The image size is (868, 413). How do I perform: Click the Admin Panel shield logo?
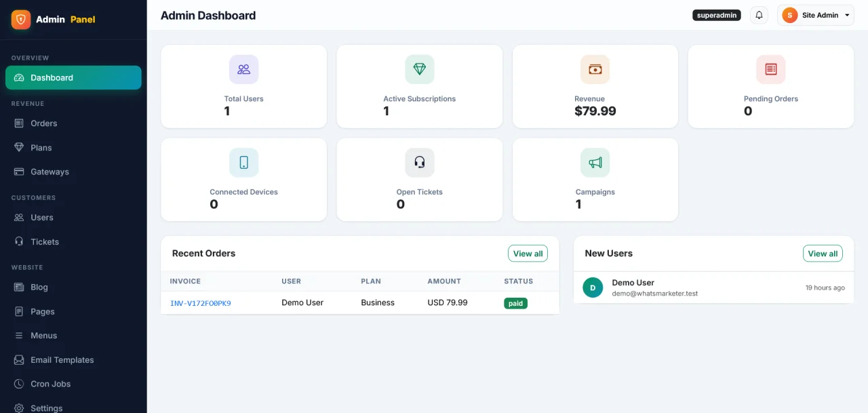tap(21, 19)
